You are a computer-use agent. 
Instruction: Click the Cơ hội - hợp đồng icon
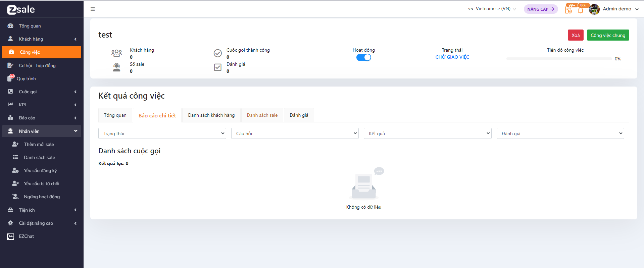pos(10,65)
